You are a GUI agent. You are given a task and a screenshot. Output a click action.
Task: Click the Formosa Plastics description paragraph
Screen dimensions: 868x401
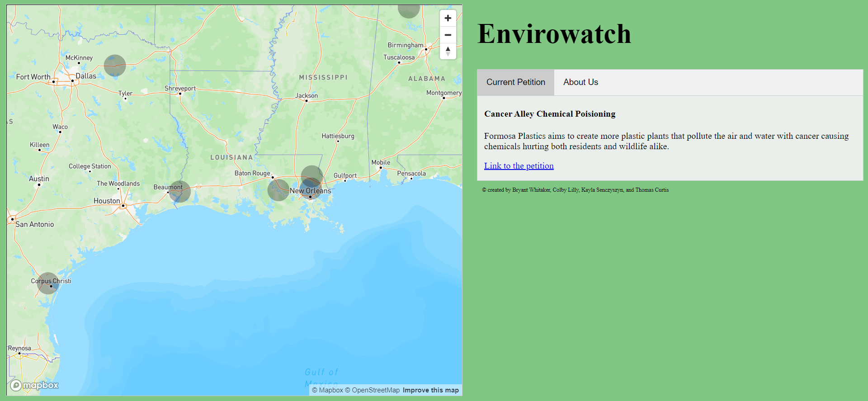pyautogui.click(x=666, y=141)
